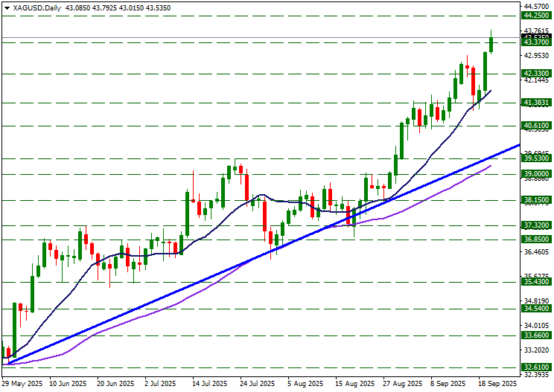
Task: Click the dropdown triangle beside XAGUSD title
Action: (x=7, y=7)
